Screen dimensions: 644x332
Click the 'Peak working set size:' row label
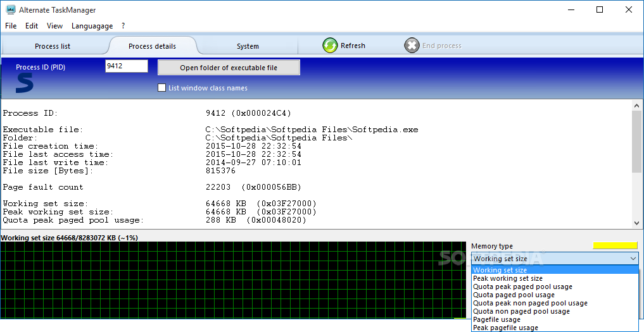[x=58, y=212]
